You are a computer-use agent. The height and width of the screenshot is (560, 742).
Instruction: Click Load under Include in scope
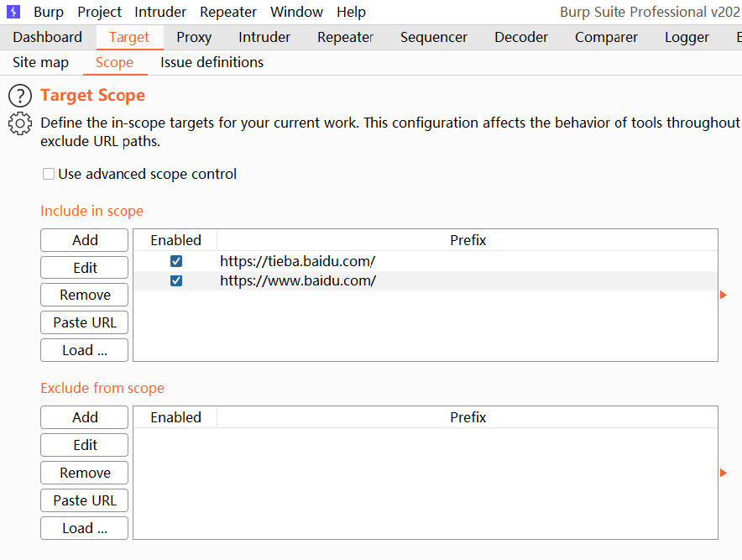pos(84,350)
